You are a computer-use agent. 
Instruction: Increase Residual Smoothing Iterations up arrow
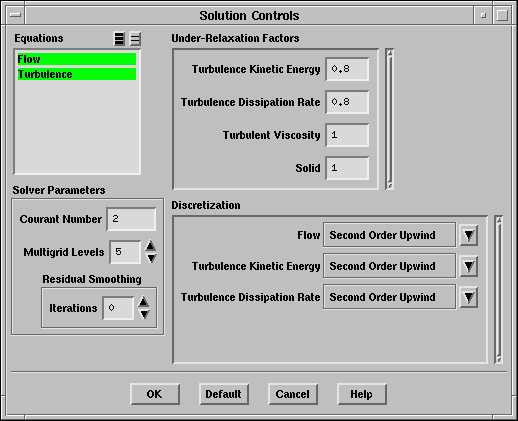(x=144, y=302)
